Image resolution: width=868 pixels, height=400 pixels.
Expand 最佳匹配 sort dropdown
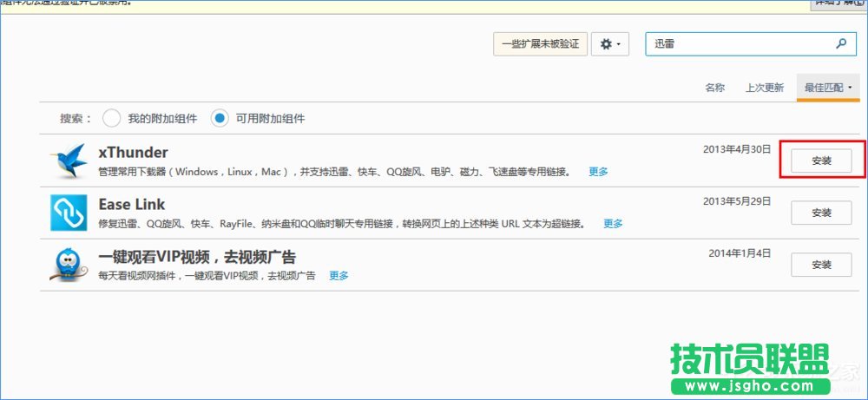click(x=827, y=88)
